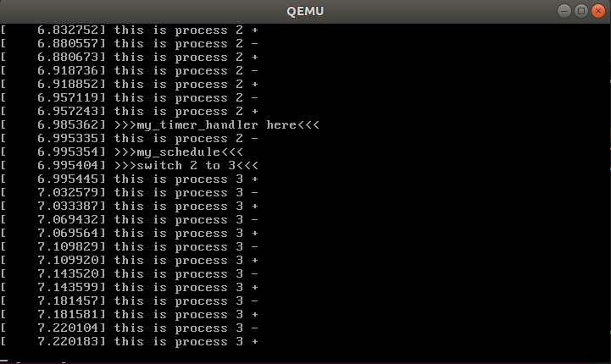Click the blinking cursor below the output
The width and height of the screenshot is (611, 364).
pos(4,361)
